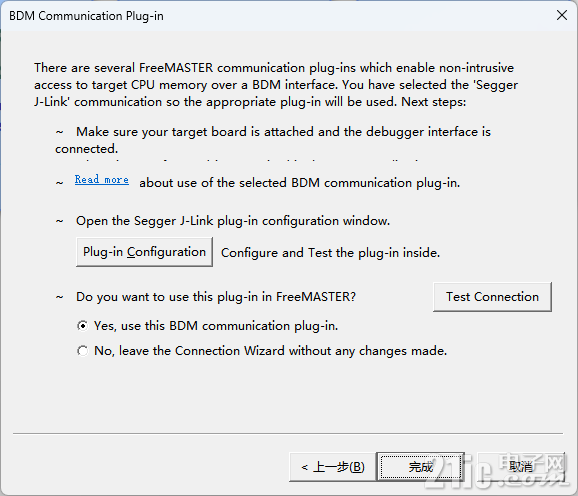The image size is (578, 496).
Task: Click the 'Open the Segger J-Link plug-in' text
Action: (233, 221)
